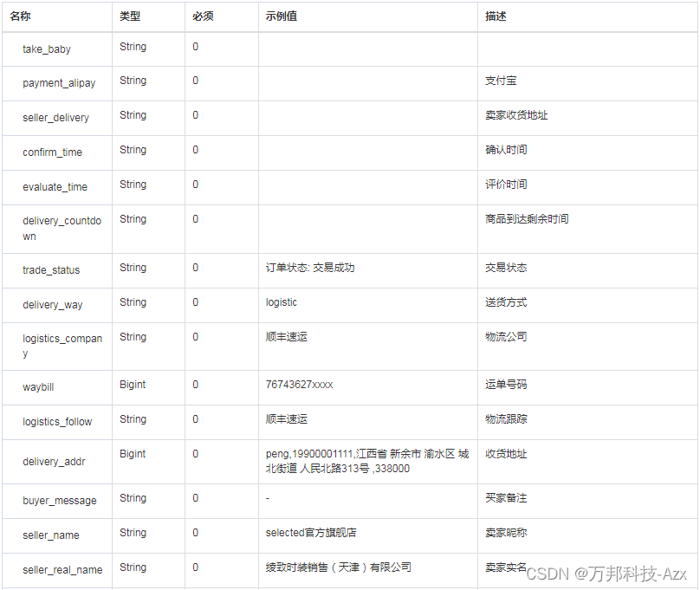Click the String type in seller_name row
Image resolution: width=700 pixels, height=590 pixels.
[x=133, y=533]
